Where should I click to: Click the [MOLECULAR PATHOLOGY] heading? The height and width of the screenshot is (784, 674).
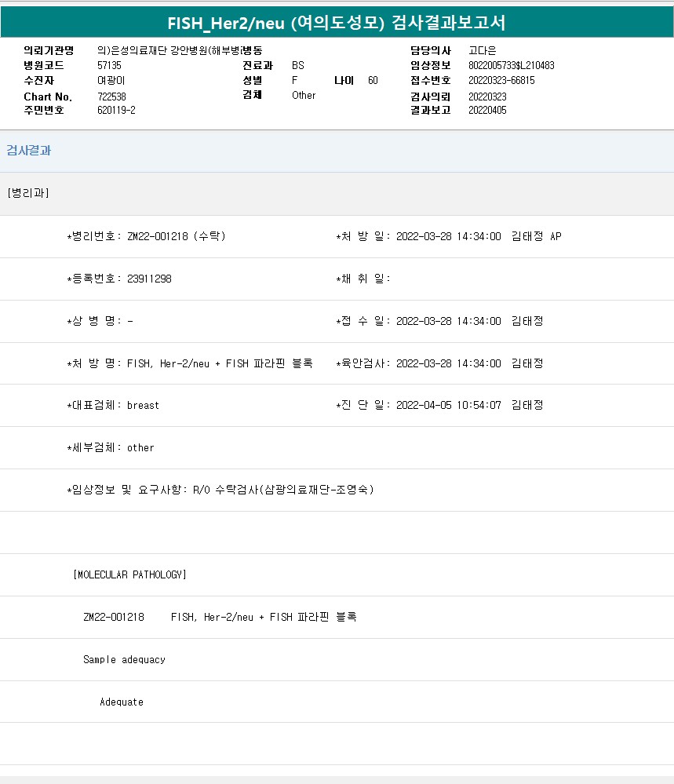(x=129, y=574)
